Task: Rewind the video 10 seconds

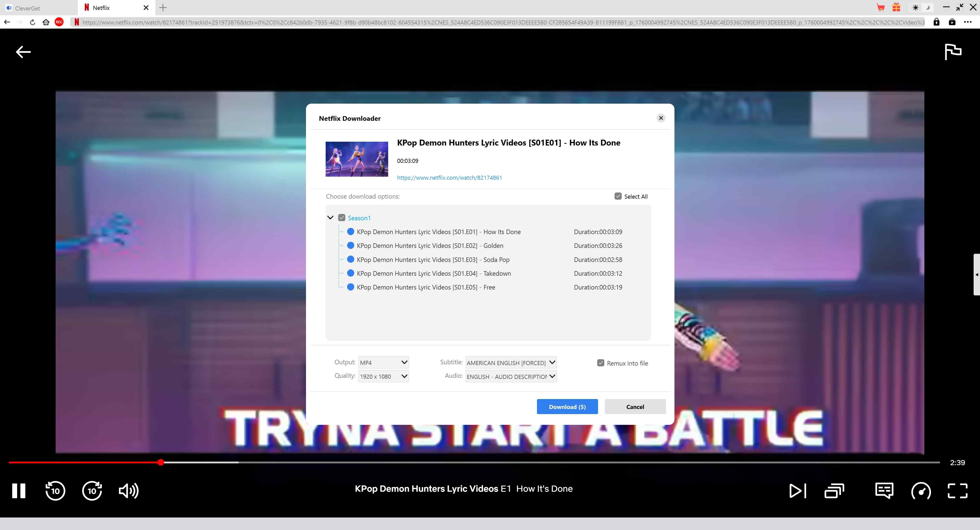Action: (55, 490)
